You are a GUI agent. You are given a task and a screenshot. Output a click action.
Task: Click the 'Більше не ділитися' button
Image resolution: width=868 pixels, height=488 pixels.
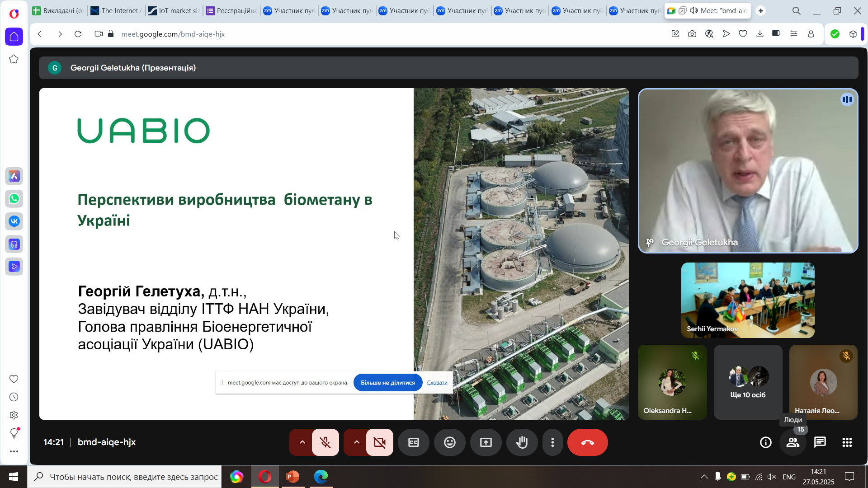[387, 382]
